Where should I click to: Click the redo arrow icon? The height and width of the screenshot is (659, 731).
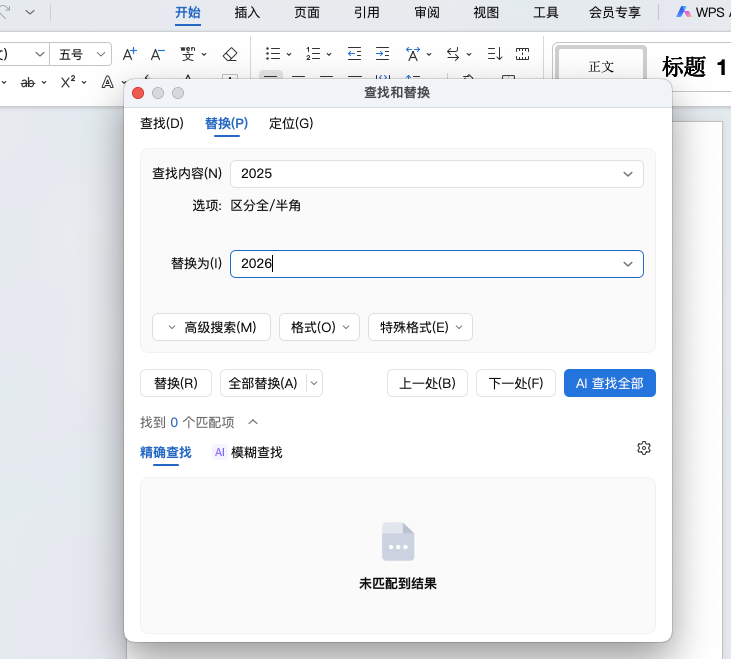click(x=5, y=12)
